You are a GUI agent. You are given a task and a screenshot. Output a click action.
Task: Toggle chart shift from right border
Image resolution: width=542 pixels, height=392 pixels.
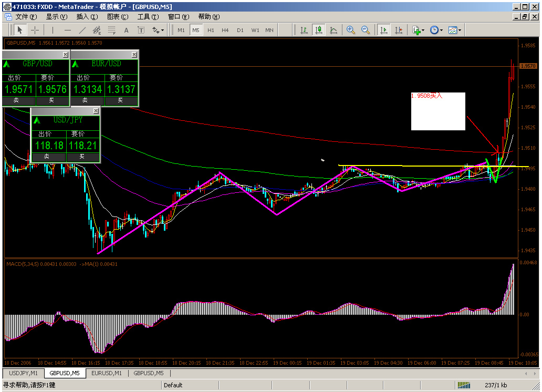tap(399, 30)
